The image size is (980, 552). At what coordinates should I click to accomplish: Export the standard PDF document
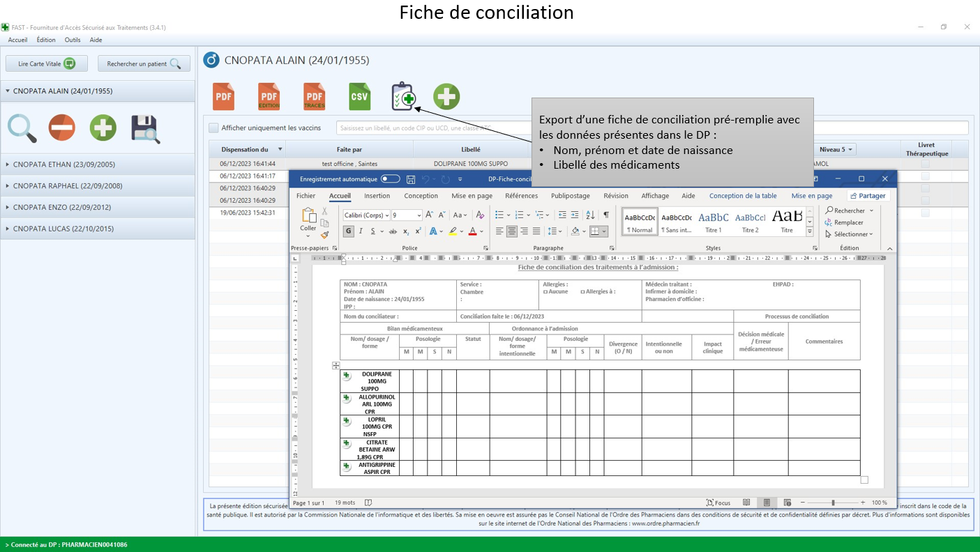[x=223, y=96]
